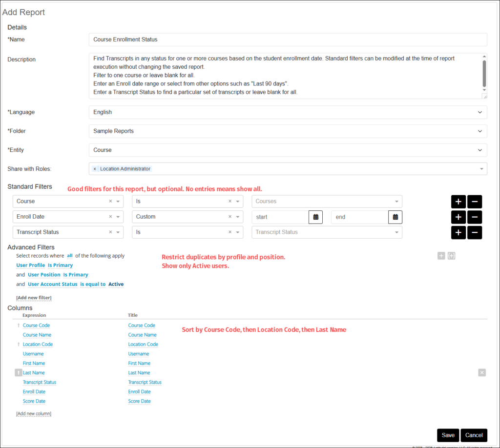The image size is (500, 448).
Task: Save the report
Action: click(448, 435)
